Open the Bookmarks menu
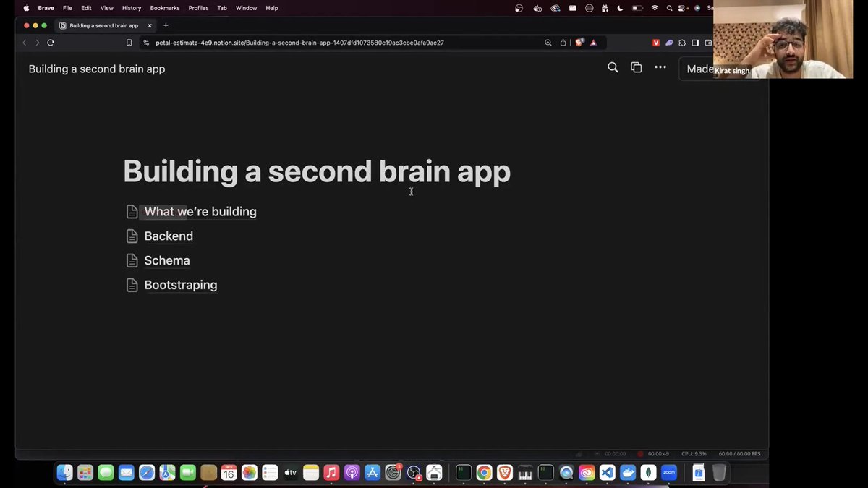Screen dimensions: 868x488 [165, 8]
